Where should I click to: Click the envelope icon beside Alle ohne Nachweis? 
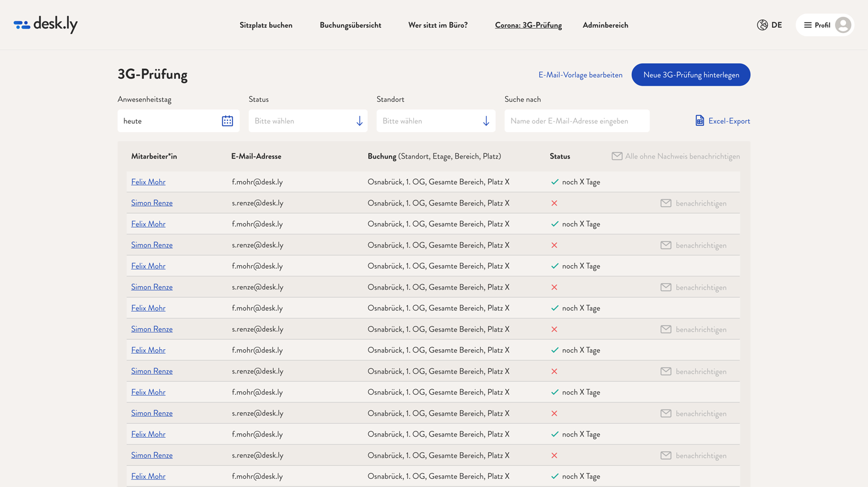point(617,156)
